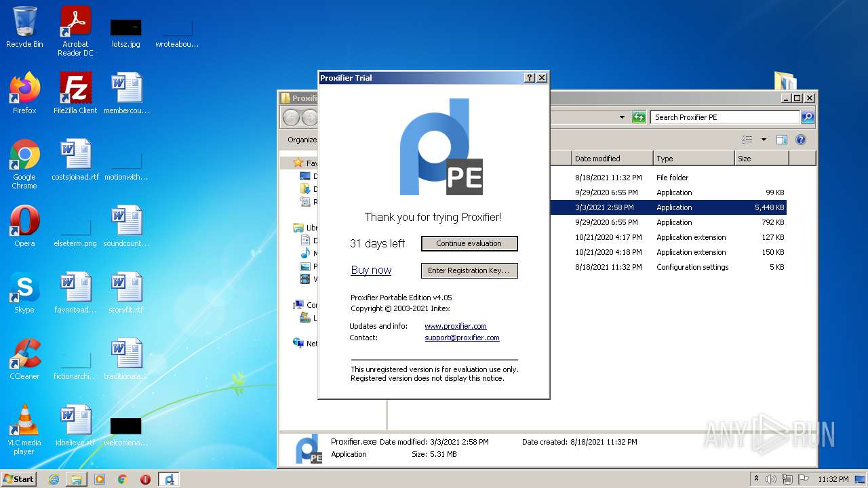The image size is (868, 488).
Task: Click the volume speaker tray icon
Action: (x=771, y=479)
